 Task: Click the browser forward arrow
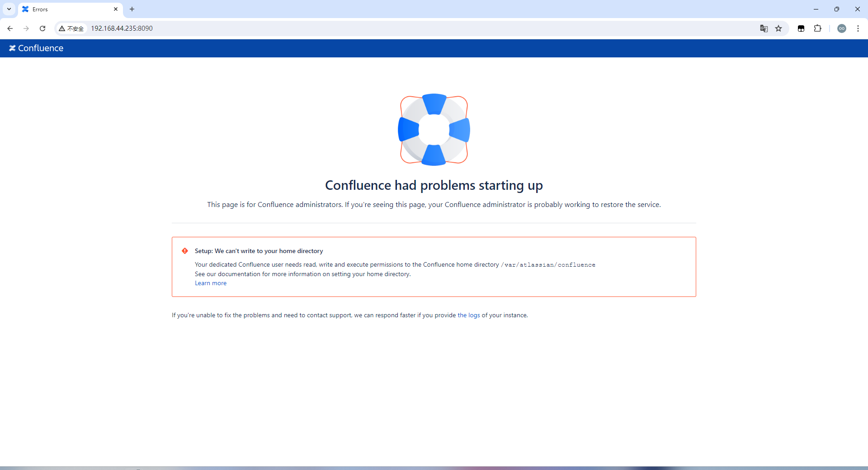[26, 28]
